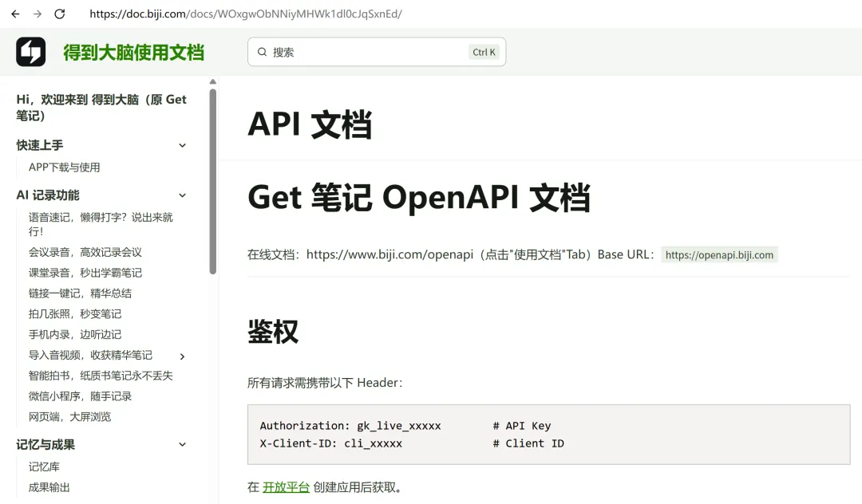Click the sidebar scrollbar thumb
This screenshot has width=862, height=504.
point(213,181)
